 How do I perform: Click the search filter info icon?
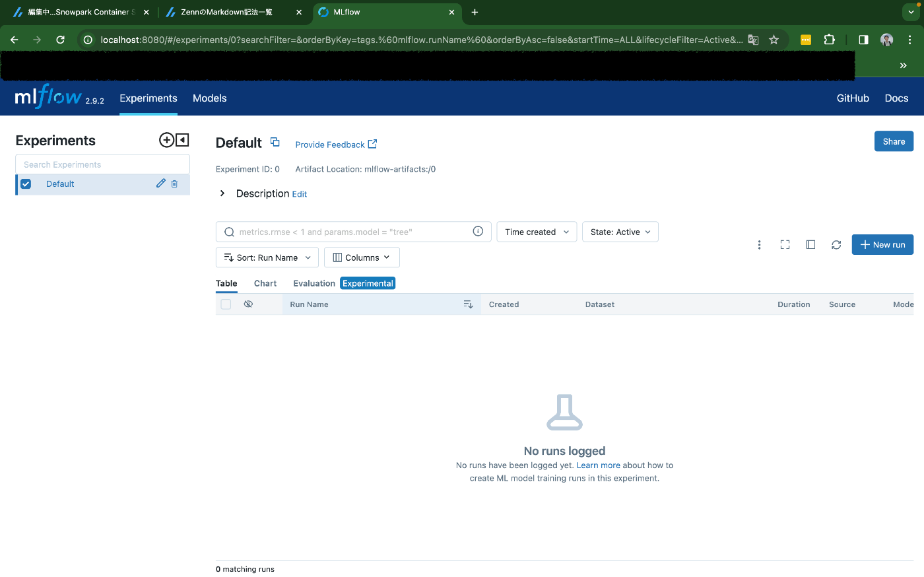478,231
